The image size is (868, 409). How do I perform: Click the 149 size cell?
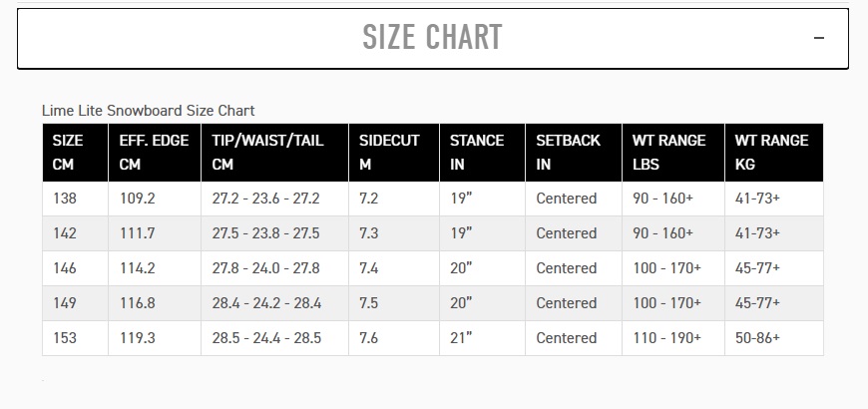[x=66, y=303]
